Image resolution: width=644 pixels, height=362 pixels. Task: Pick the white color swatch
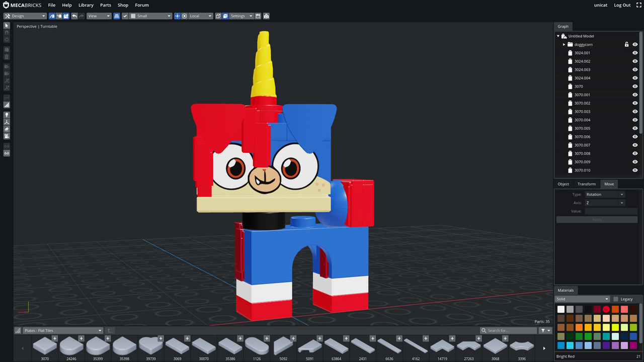coord(561,309)
